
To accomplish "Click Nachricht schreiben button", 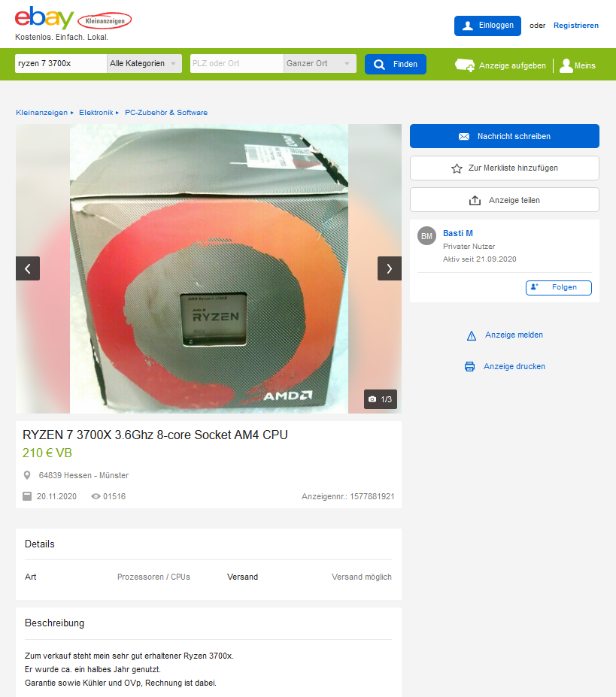I will (x=505, y=136).
